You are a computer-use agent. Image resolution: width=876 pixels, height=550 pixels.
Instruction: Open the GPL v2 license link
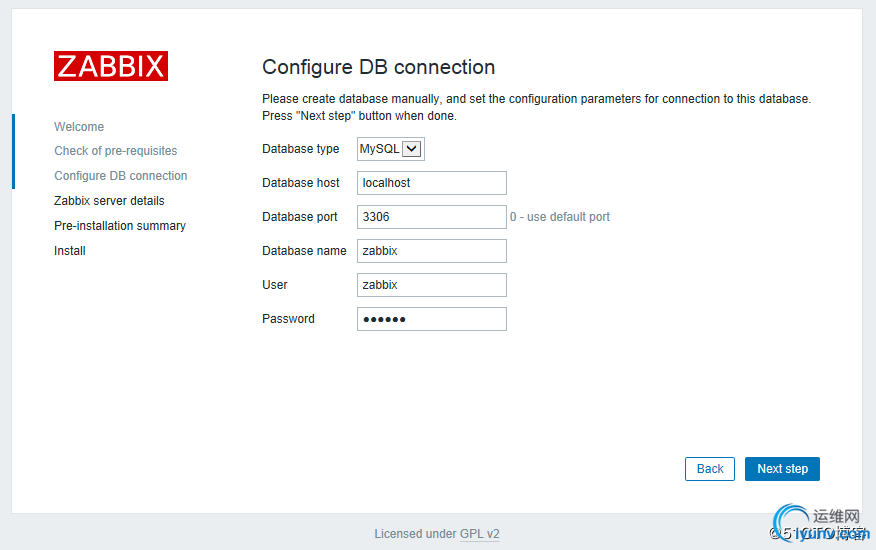pyautogui.click(x=479, y=534)
